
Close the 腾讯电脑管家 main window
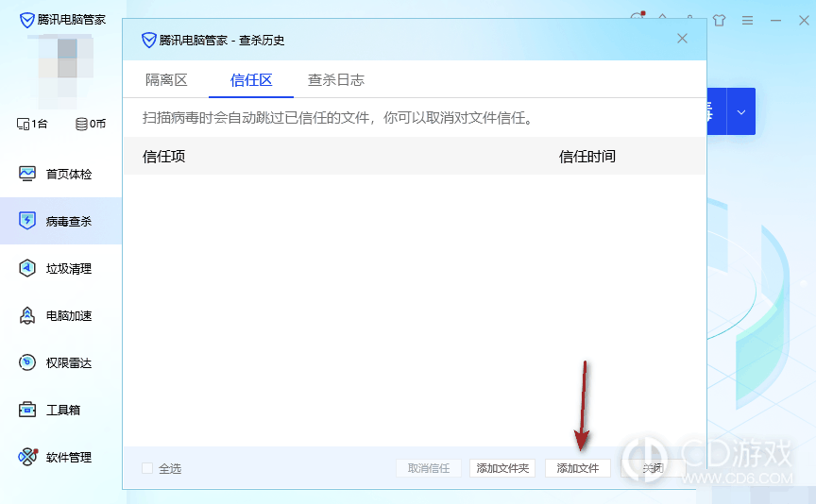(804, 20)
